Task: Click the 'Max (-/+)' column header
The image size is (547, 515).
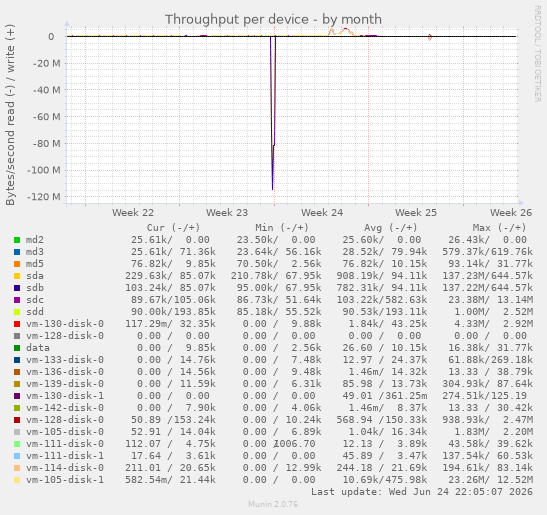Action: 499,228
